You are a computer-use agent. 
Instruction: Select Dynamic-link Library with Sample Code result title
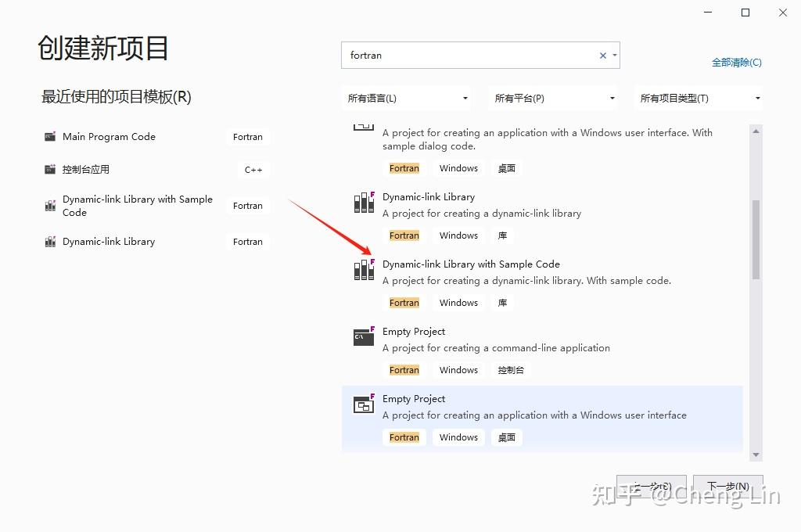point(471,264)
